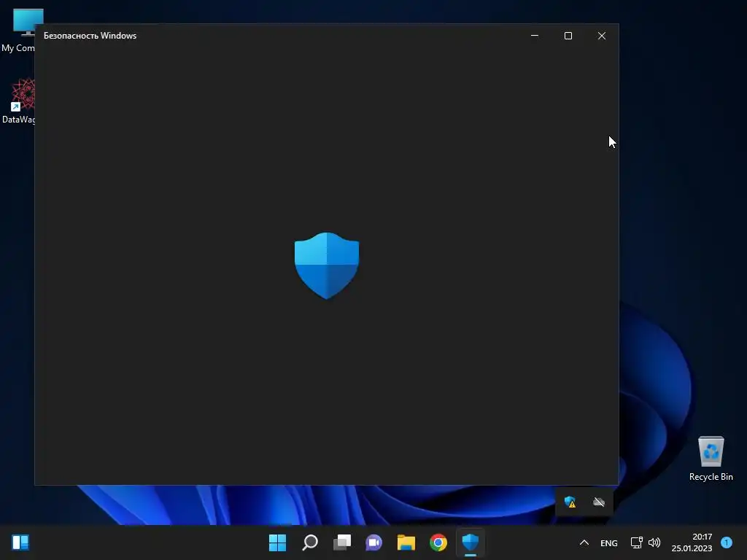The image size is (747, 560).
Task: Maximize the Безопасность Windows window
Action: click(568, 36)
